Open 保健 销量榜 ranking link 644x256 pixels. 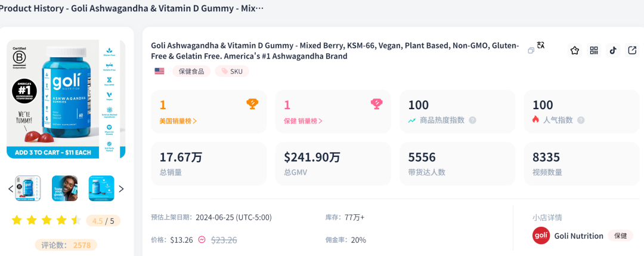[x=303, y=121]
